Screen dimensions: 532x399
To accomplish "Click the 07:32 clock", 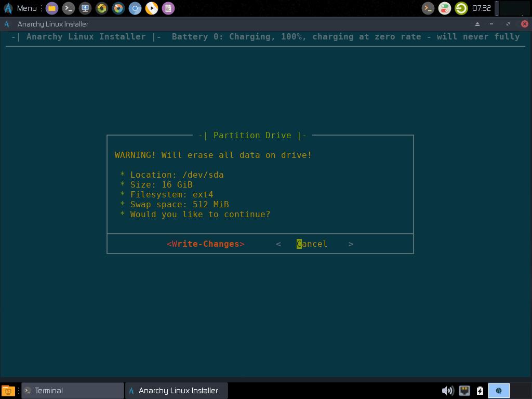I will (x=482, y=8).
